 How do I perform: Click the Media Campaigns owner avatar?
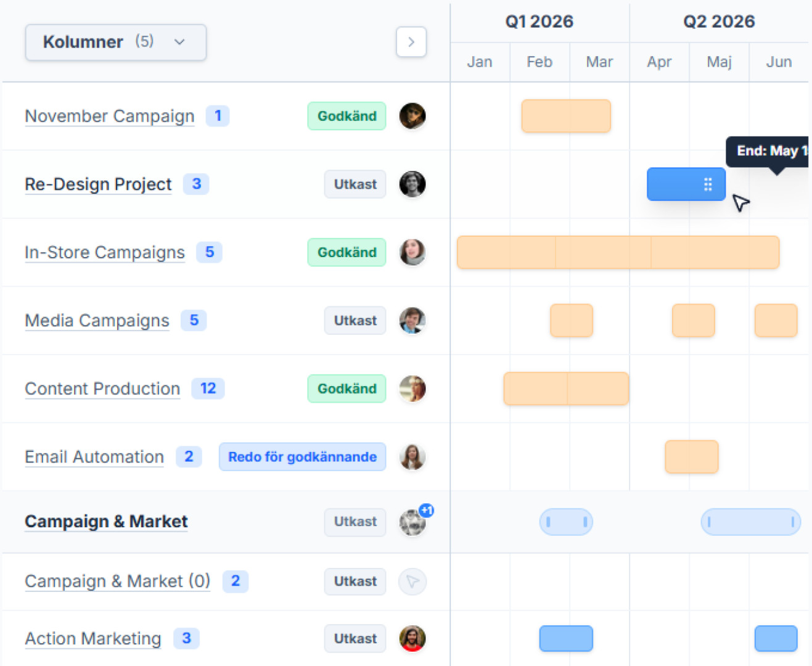(412, 321)
